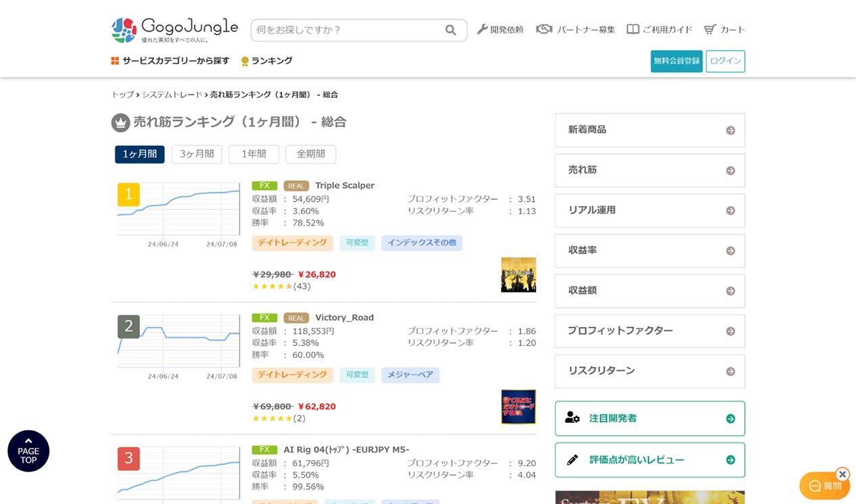Click the arrow icon in プロフィットファクター sidebar row
This screenshot has height=504, width=856.
(x=730, y=331)
